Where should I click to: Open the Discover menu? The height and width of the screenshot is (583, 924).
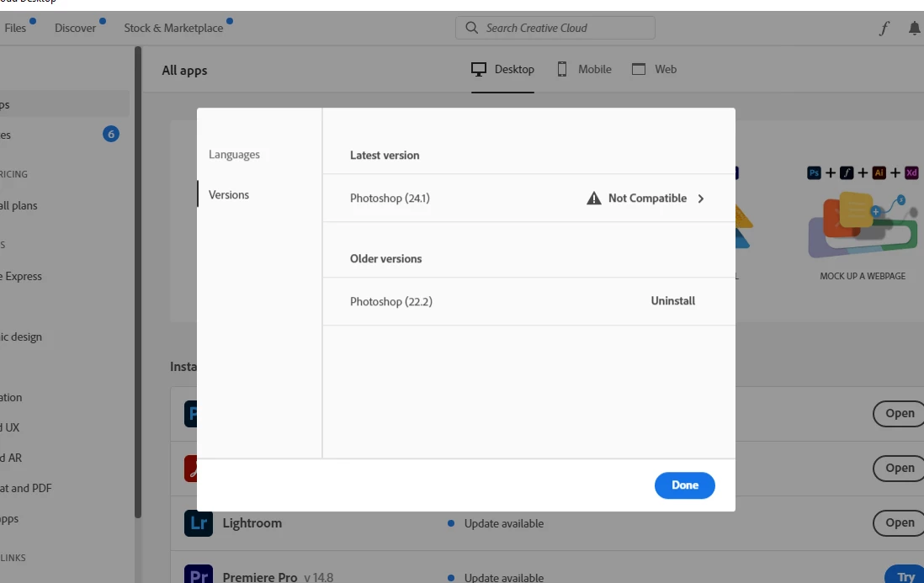click(75, 28)
